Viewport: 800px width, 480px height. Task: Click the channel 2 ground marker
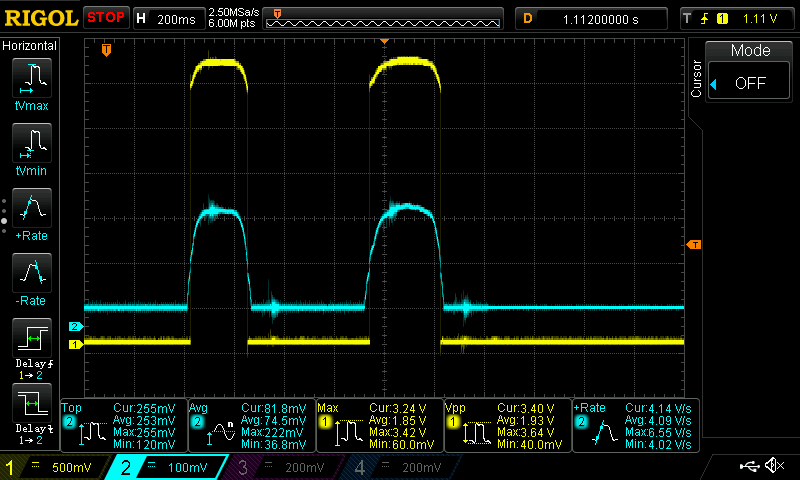click(76, 326)
